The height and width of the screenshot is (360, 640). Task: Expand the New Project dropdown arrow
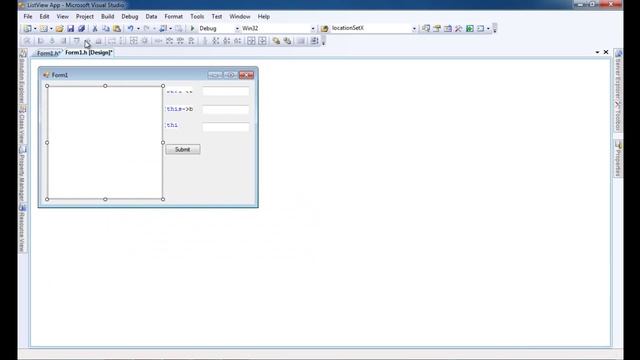[35, 29]
